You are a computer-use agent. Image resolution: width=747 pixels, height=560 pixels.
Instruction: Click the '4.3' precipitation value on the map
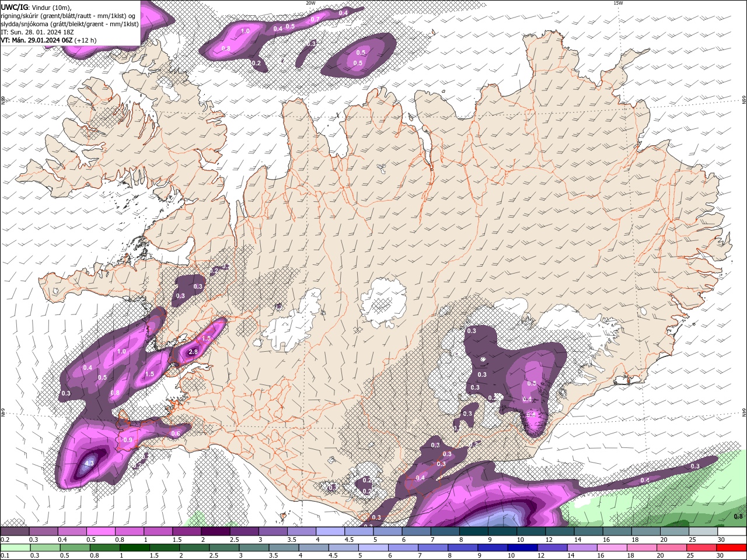click(89, 463)
